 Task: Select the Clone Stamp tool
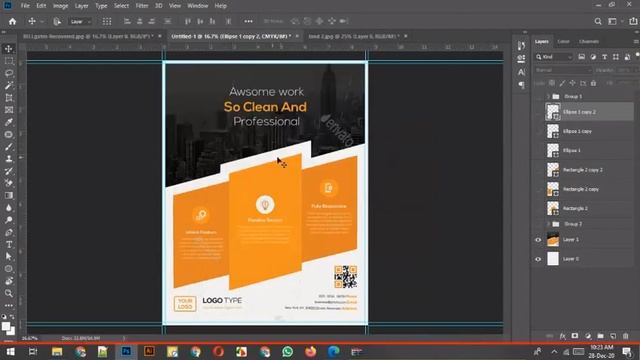coord(9,159)
